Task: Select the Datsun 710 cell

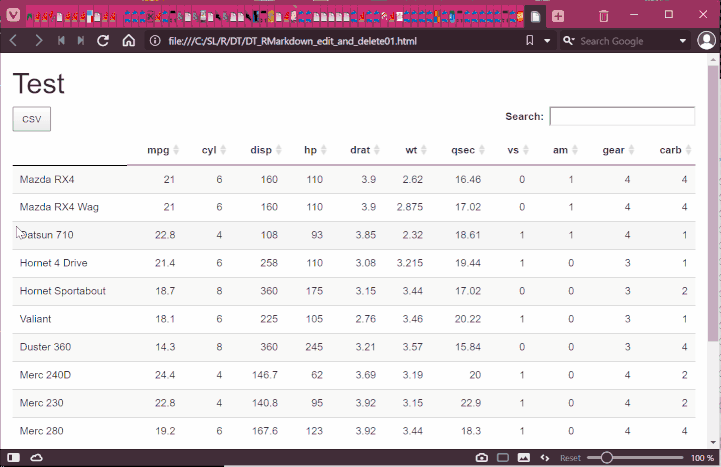Action: pyautogui.click(x=46, y=235)
